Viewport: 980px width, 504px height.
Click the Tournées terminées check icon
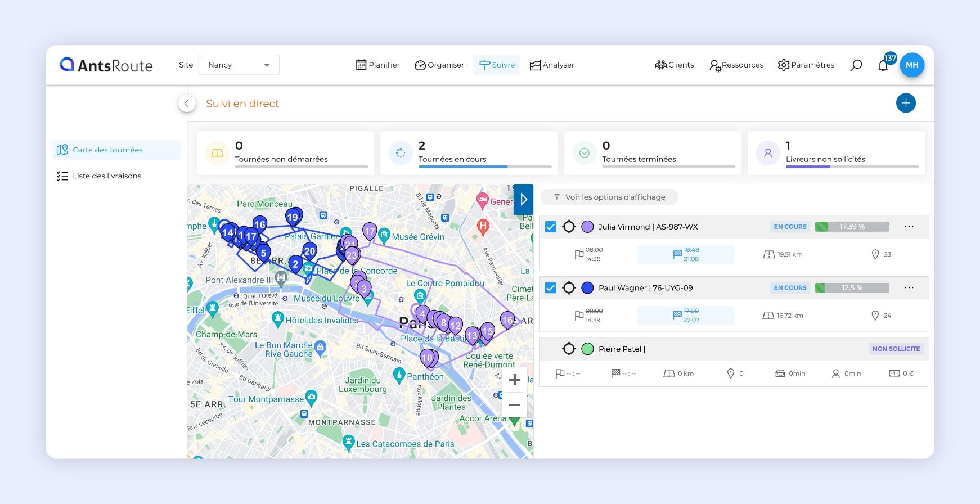(585, 153)
